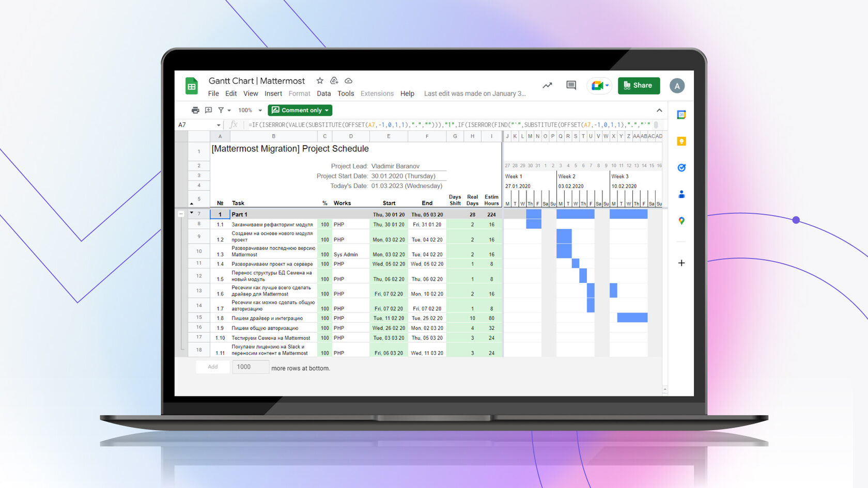The image size is (868, 488).
Task: Collapse the toolbar with the up chevron
Action: (659, 110)
